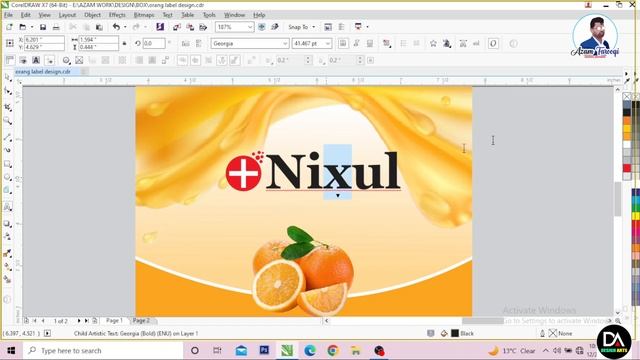Click the Export icon in toolbar

(190, 27)
